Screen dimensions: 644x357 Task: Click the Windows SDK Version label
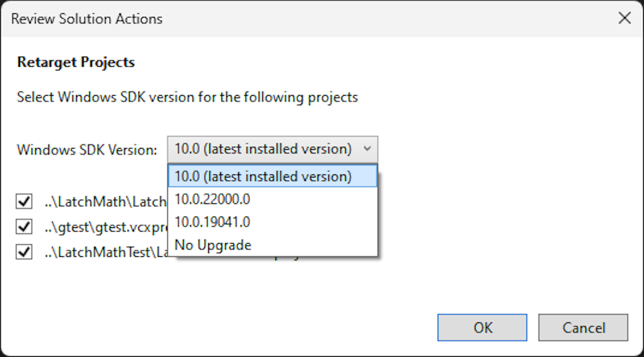87,150
